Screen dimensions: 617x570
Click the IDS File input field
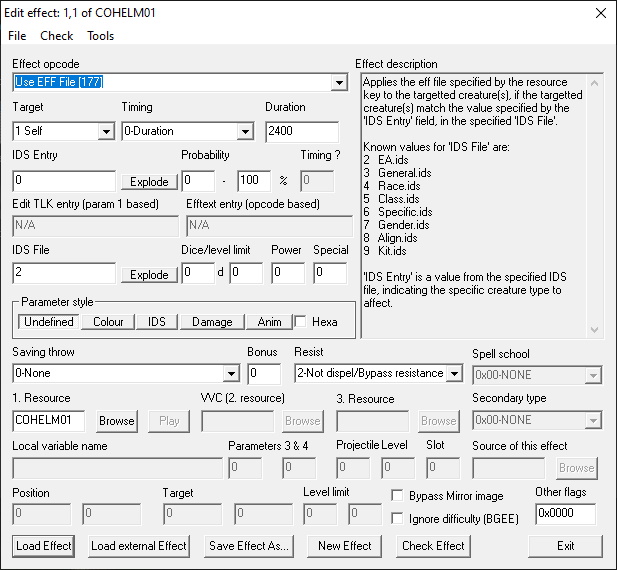coord(64,273)
